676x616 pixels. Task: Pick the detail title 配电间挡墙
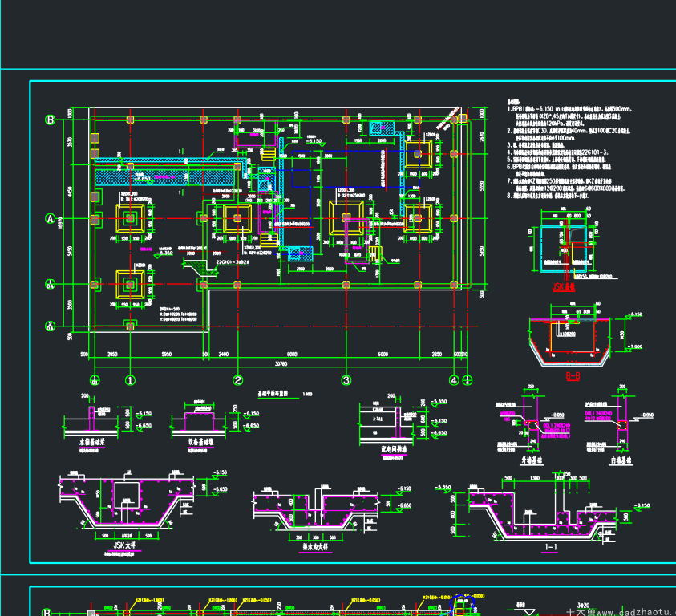(394, 449)
